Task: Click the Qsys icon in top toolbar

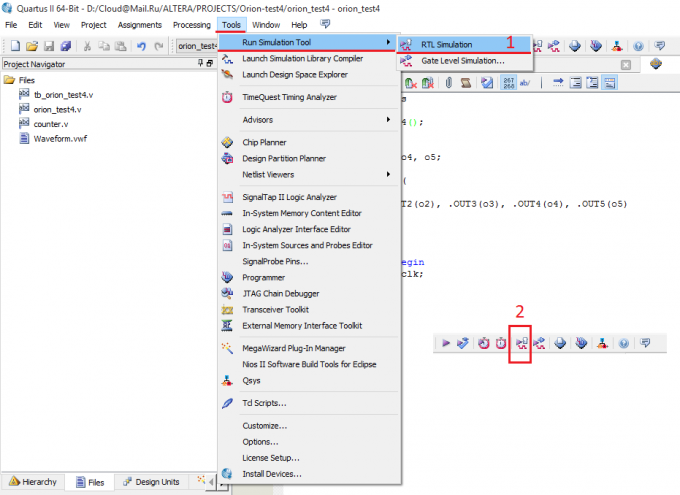Action: pos(617,46)
